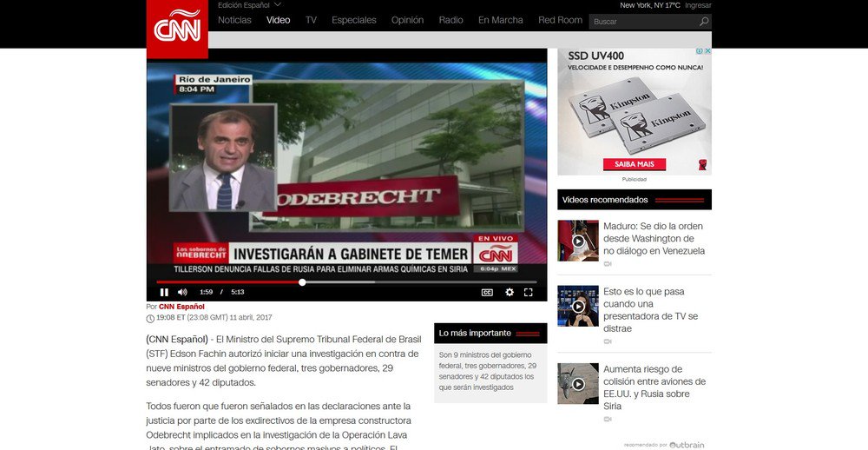
Task: Click the Videos recomendados header
Action: (635, 200)
